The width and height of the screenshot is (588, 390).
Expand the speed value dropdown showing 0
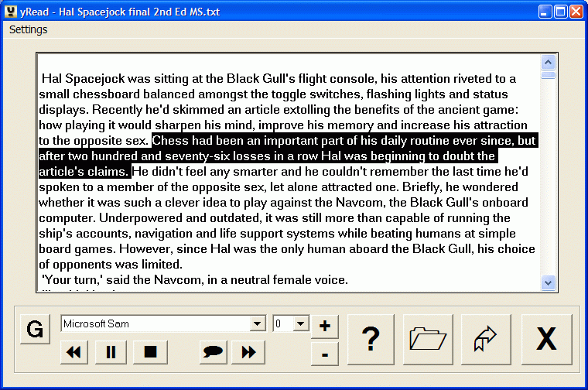point(301,323)
